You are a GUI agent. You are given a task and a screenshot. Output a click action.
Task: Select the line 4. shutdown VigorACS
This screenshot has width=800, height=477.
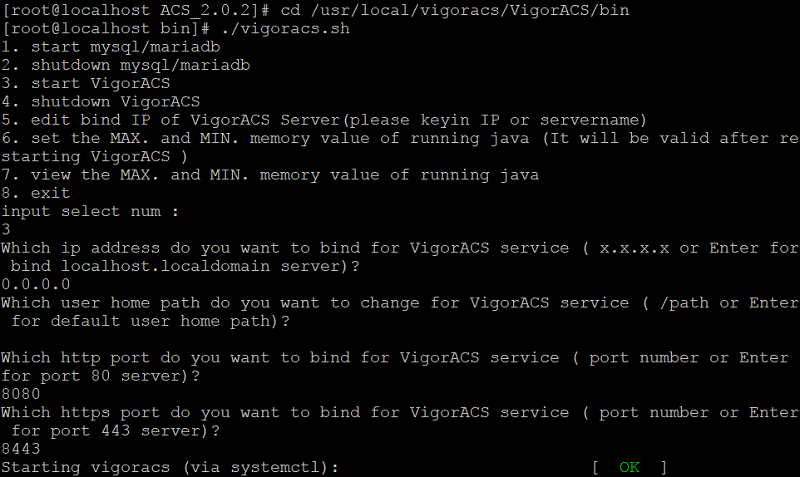pyautogui.click(x=101, y=102)
